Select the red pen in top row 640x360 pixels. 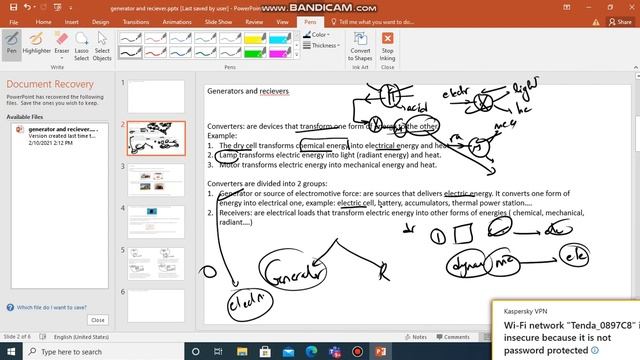click(155, 38)
